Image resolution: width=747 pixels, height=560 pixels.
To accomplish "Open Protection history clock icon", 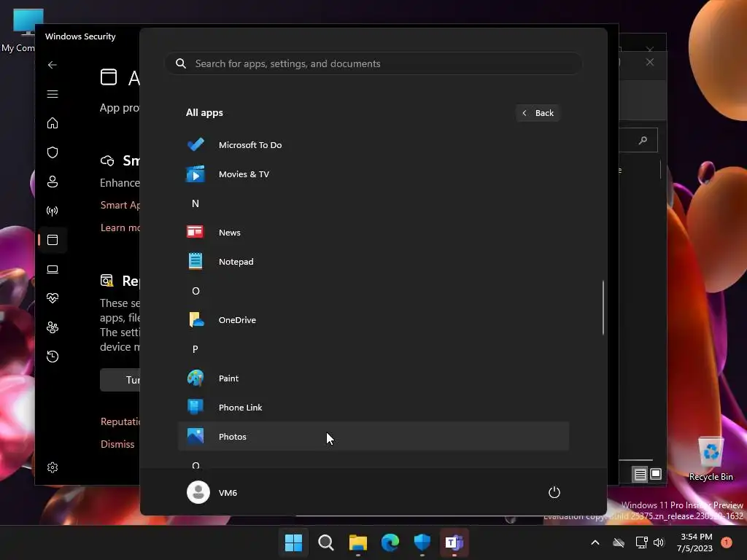I will [53, 356].
